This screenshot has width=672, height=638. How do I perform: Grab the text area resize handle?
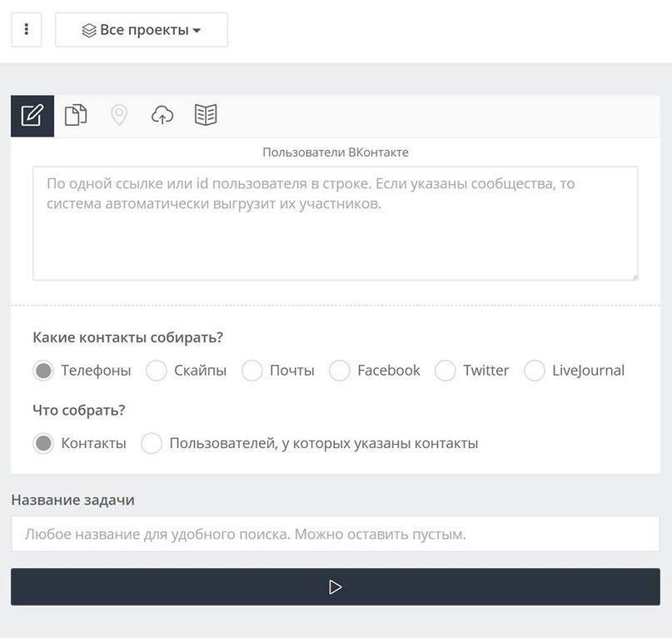(635, 277)
